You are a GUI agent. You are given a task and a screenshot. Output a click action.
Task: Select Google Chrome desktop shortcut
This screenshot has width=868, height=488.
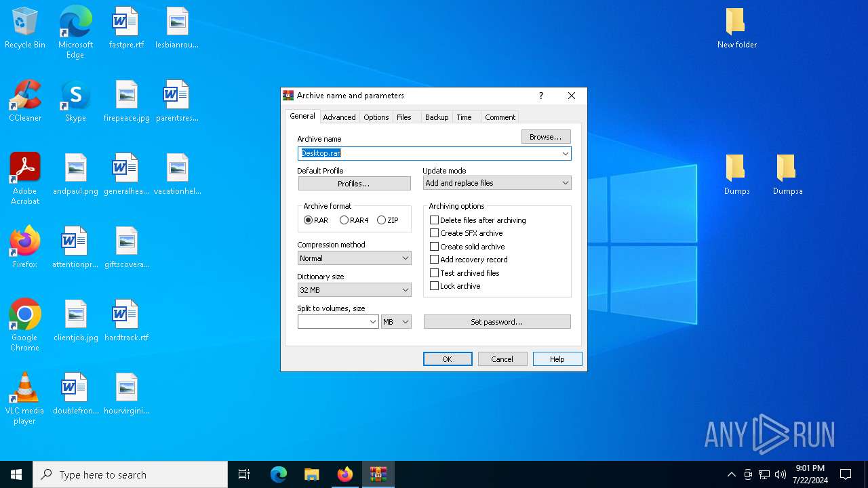pyautogui.click(x=25, y=325)
